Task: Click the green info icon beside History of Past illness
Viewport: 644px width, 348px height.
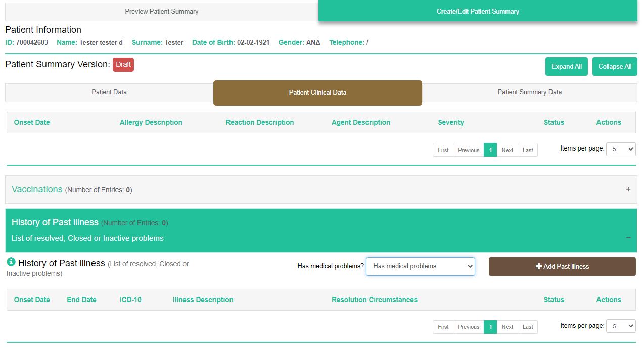Action: pos(11,262)
